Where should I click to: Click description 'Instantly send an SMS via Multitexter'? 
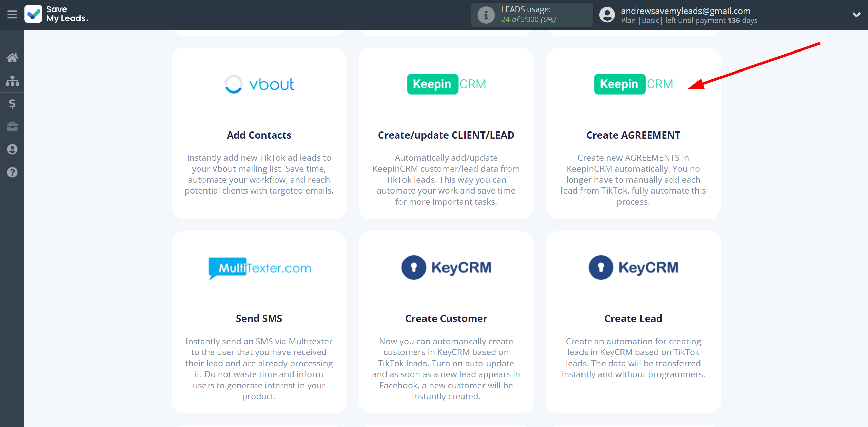coord(259,369)
